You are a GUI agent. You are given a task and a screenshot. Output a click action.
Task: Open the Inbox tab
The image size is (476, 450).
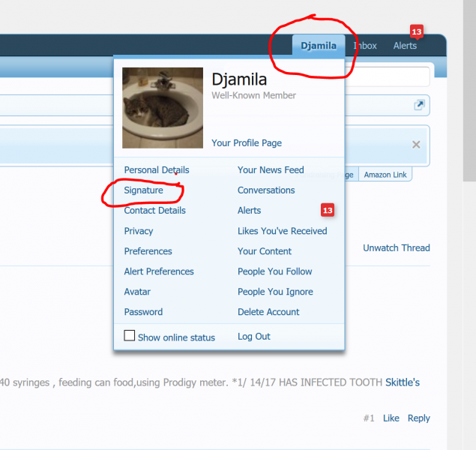tap(365, 46)
